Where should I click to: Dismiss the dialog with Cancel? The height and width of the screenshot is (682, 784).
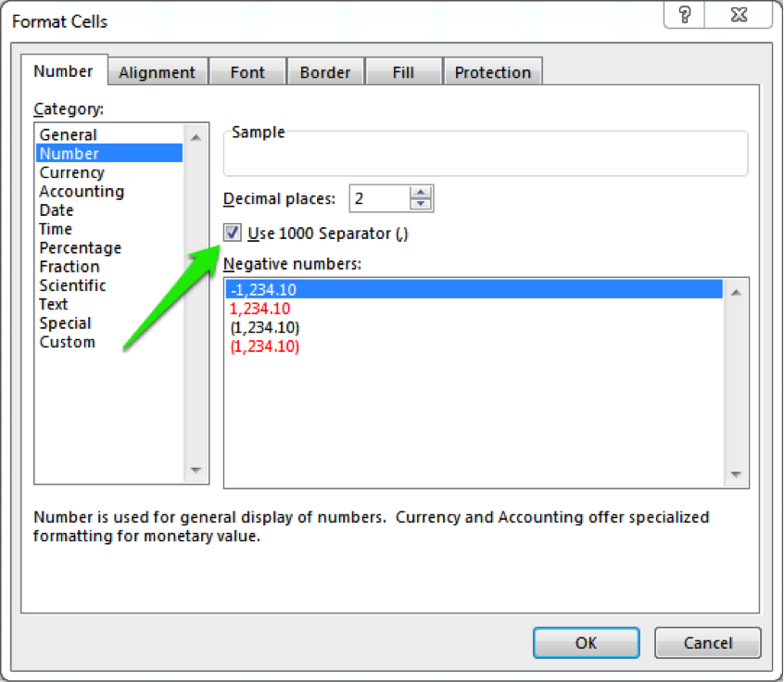[x=707, y=642]
